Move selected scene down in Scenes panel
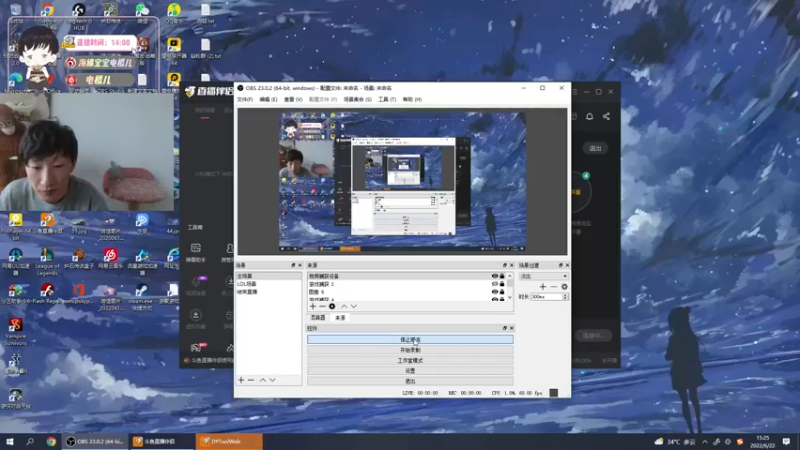800x450 pixels. [x=272, y=380]
